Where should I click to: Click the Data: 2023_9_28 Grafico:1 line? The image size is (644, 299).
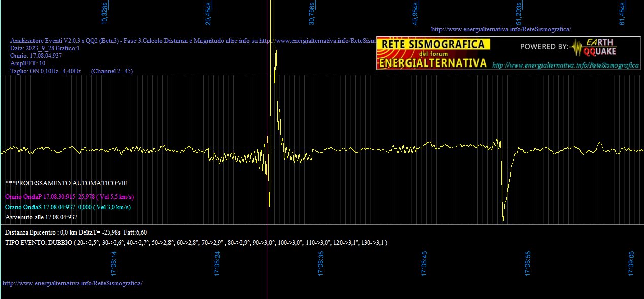pyautogui.click(x=45, y=48)
